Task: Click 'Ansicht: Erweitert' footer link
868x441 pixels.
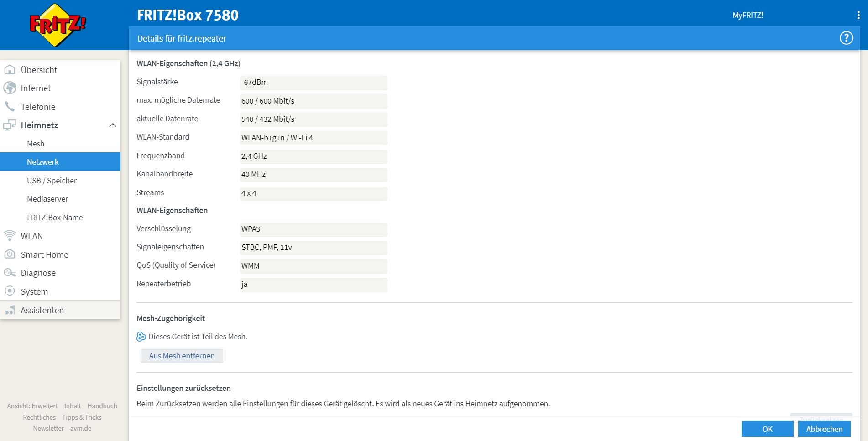Action: 32,406
